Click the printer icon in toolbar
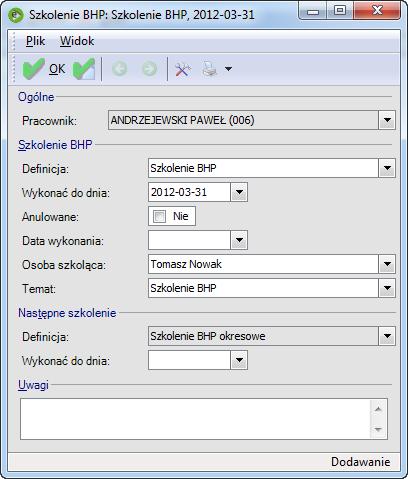The height and width of the screenshot is (479, 408). 210,69
